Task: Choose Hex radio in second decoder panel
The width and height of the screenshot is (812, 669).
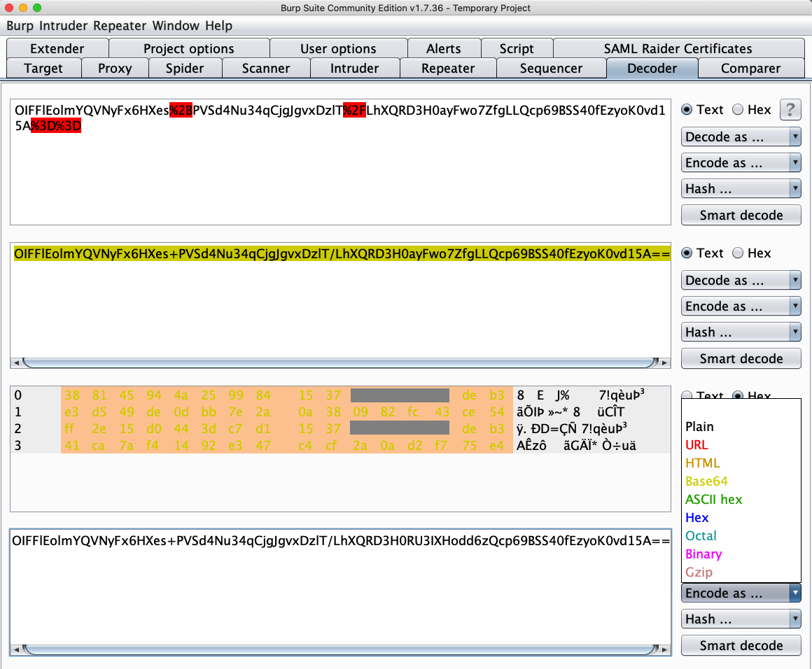Action: [738, 253]
